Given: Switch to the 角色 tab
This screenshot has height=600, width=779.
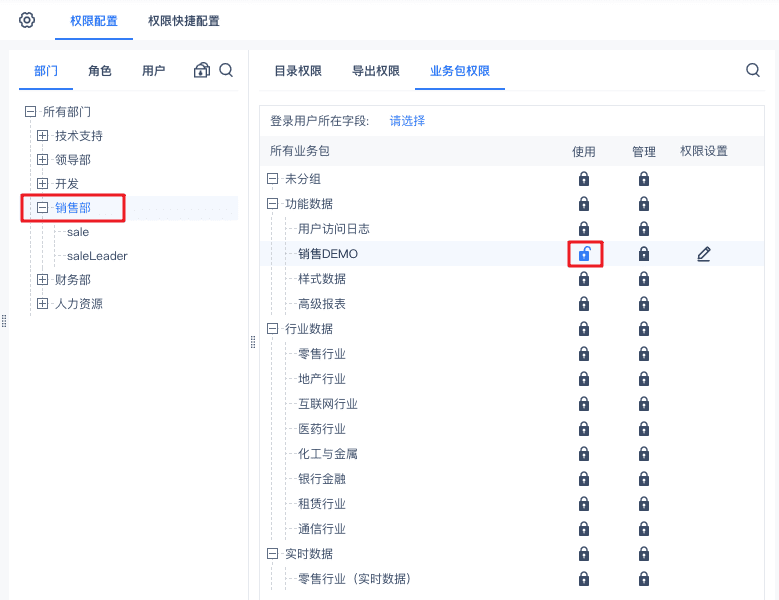Looking at the screenshot, I should (x=100, y=71).
